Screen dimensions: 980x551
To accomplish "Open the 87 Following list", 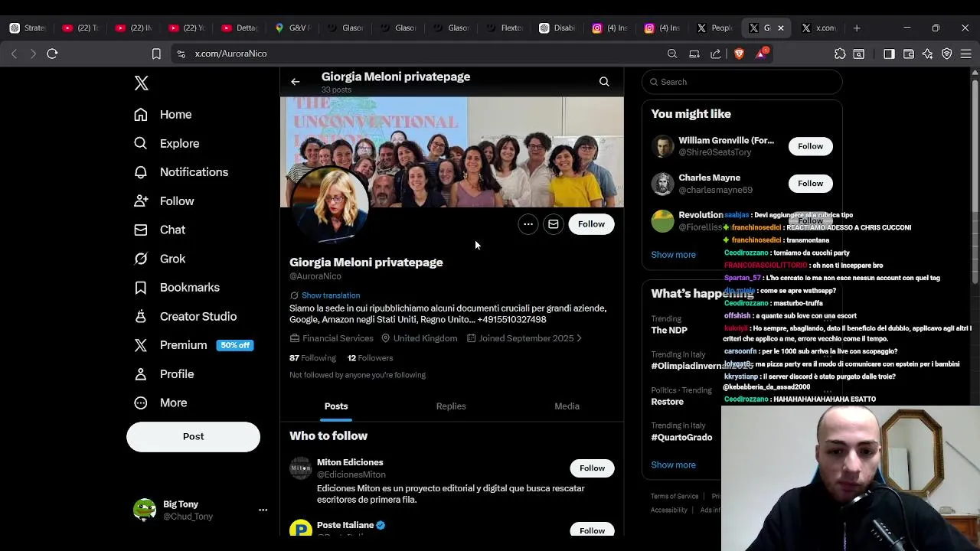I will point(312,358).
